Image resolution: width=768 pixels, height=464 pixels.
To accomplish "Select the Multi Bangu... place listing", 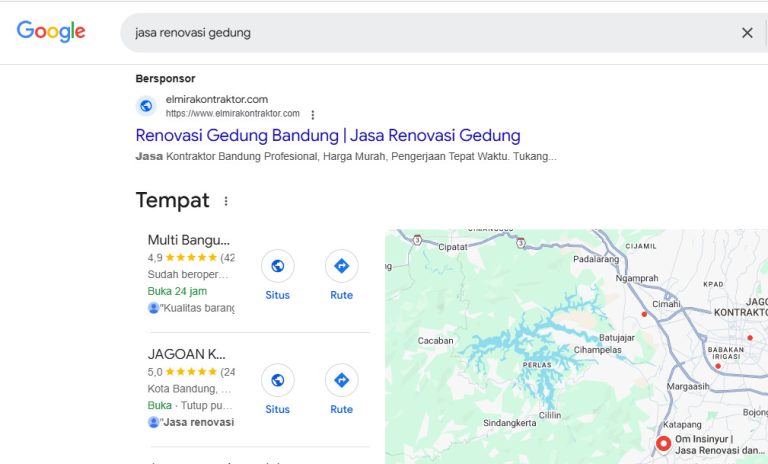I will [189, 240].
